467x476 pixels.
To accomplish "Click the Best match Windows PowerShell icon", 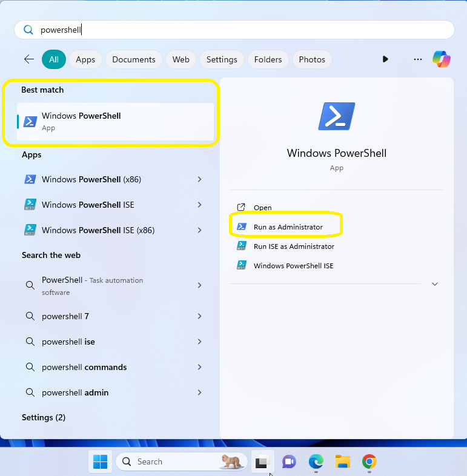I will tap(30, 122).
